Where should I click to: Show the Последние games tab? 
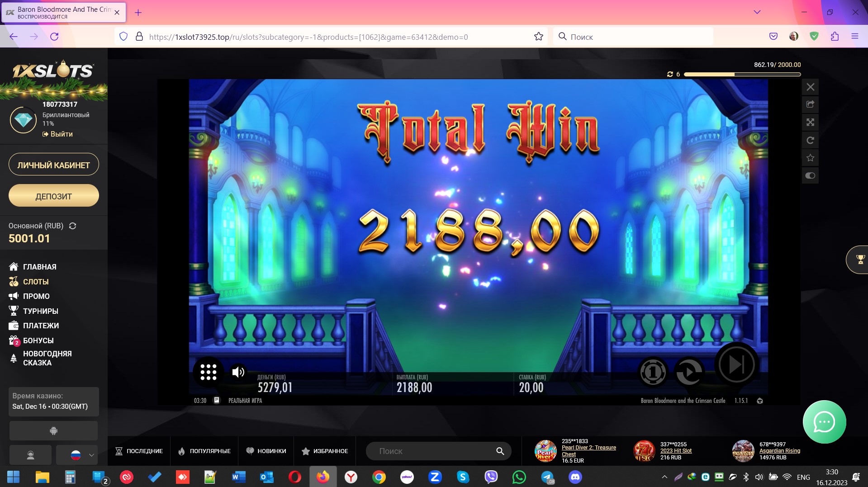click(x=139, y=451)
